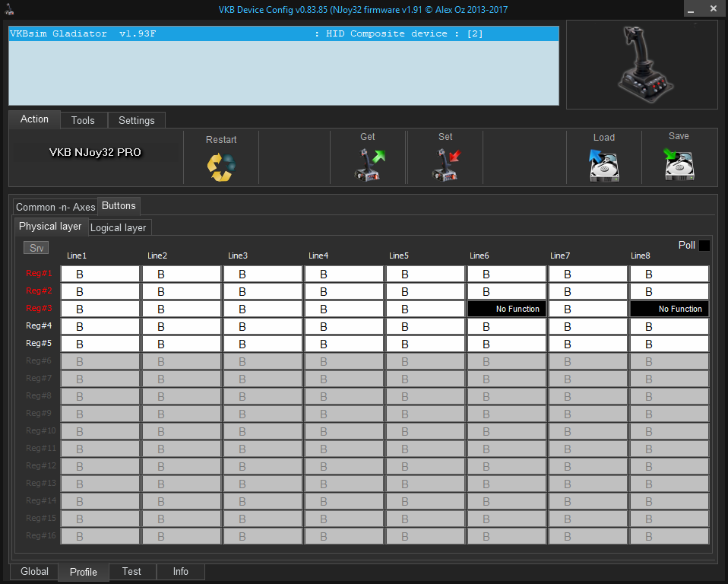
Task: Click Reg#5 Line5 button cell
Action: [426, 344]
